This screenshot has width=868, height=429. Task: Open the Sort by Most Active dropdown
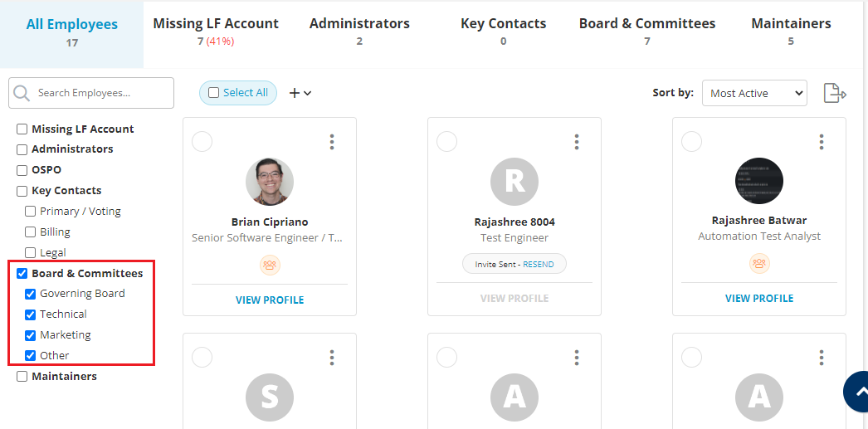click(x=753, y=93)
